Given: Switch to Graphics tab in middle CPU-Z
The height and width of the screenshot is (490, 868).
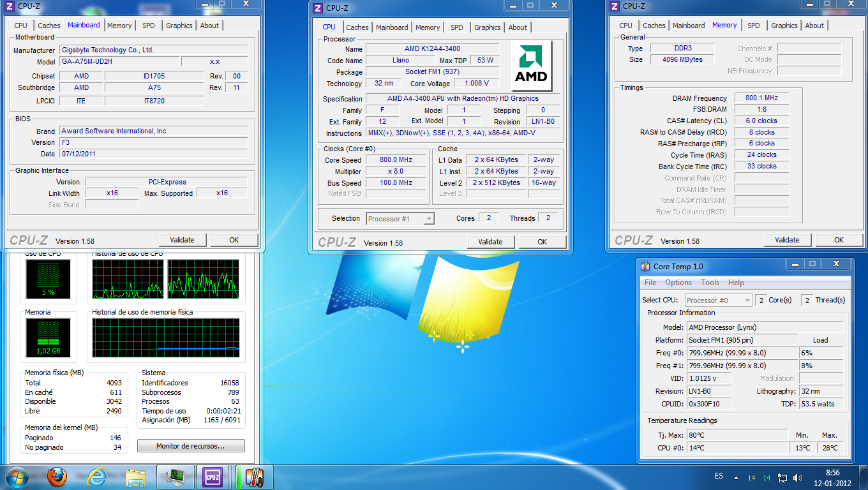Looking at the screenshot, I should (488, 27).
